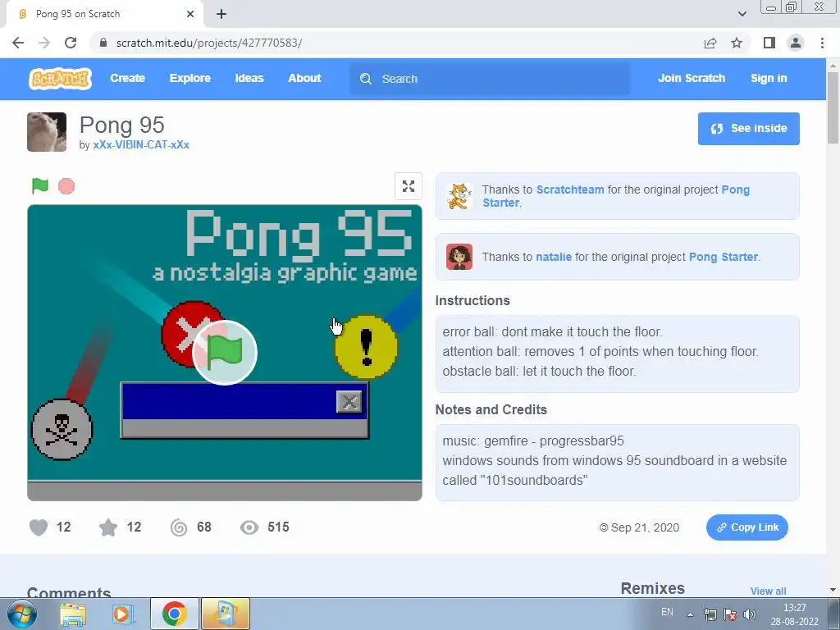840x630 pixels.
Task: Open File Explorer from the taskbar
Action: (x=73, y=614)
